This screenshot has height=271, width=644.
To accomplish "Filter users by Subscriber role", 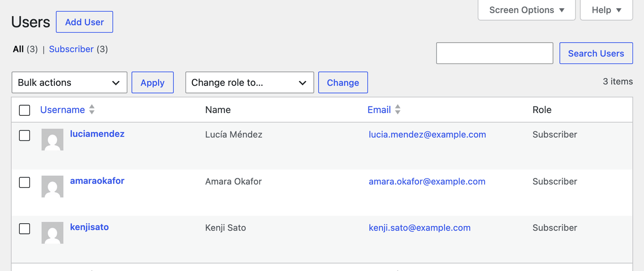I will coord(71,49).
